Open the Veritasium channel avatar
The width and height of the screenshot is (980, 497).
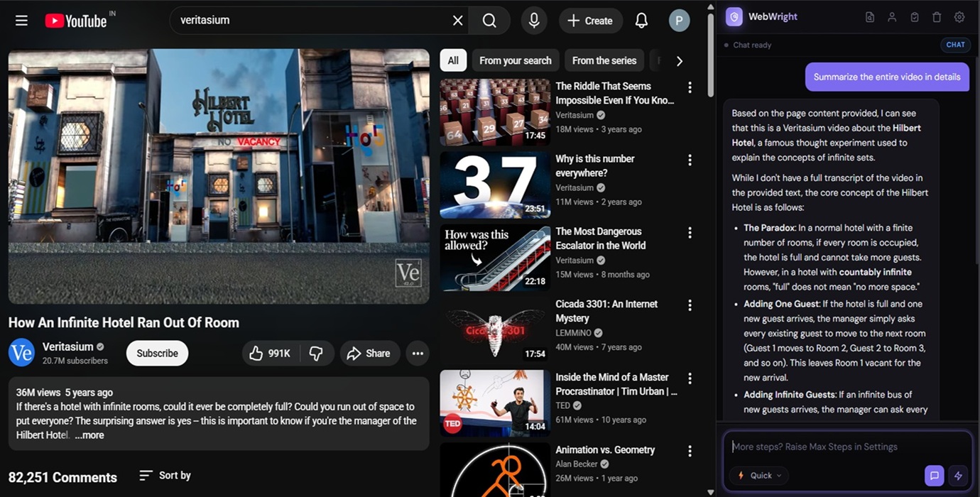click(x=21, y=353)
